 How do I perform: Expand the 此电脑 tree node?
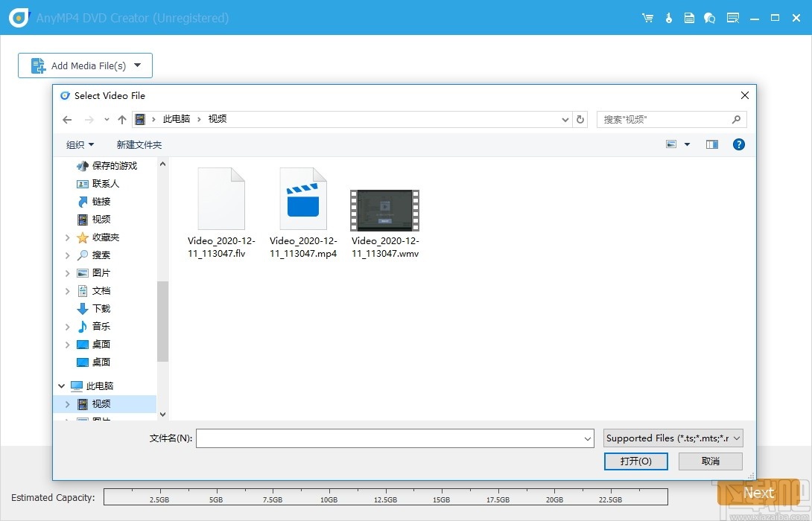pos(62,386)
